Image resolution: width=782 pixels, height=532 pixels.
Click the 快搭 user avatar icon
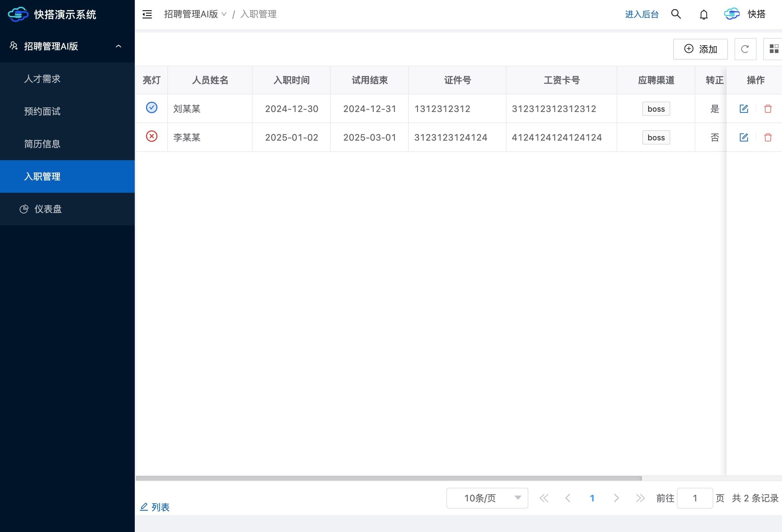pyautogui.click(x=732, y=14)
